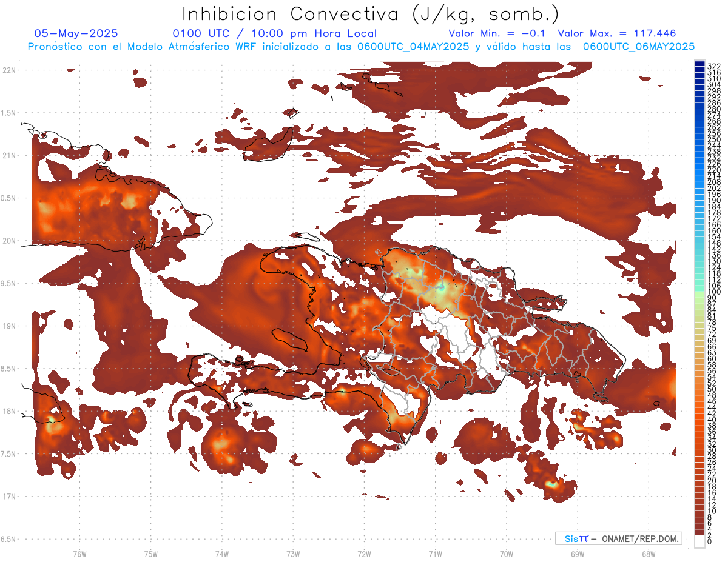The width and height of the screenshot is (728, 562).
Task: Click the "70W" longitude label
Action: [507, 554]
